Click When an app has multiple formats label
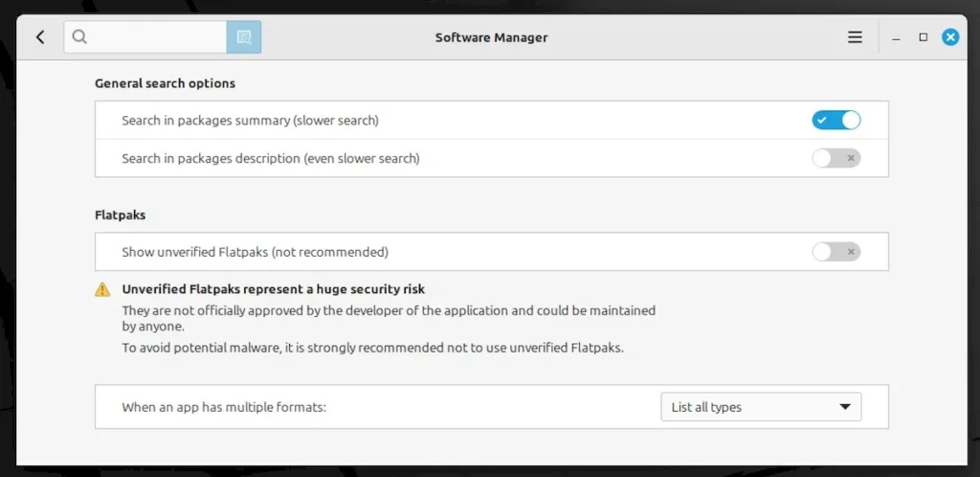The image size is (980, 477). pyautogui.click(x=224, y=407)
